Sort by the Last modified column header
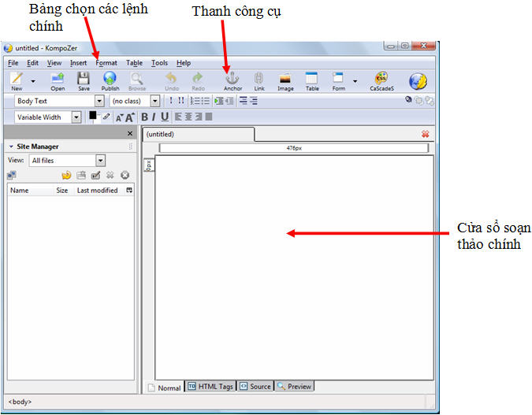Image resolution: width=532 pixels, height=415 pixels. click(x=99, y=191)
